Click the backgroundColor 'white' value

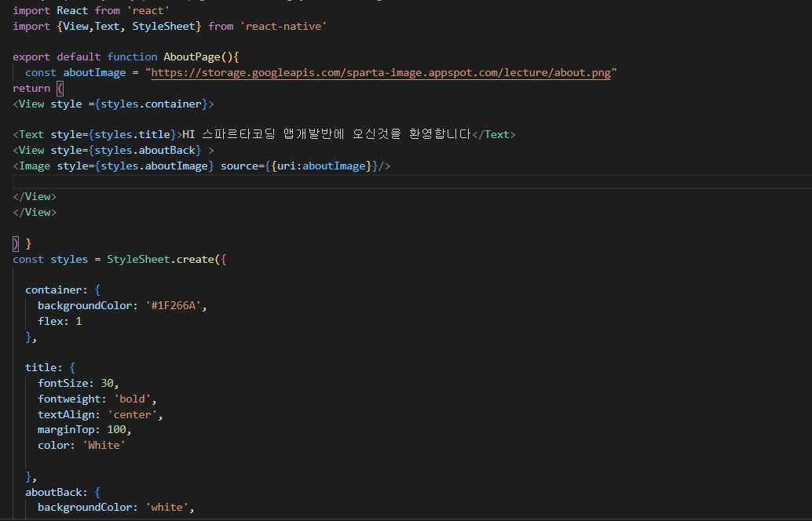click(166, 507)
